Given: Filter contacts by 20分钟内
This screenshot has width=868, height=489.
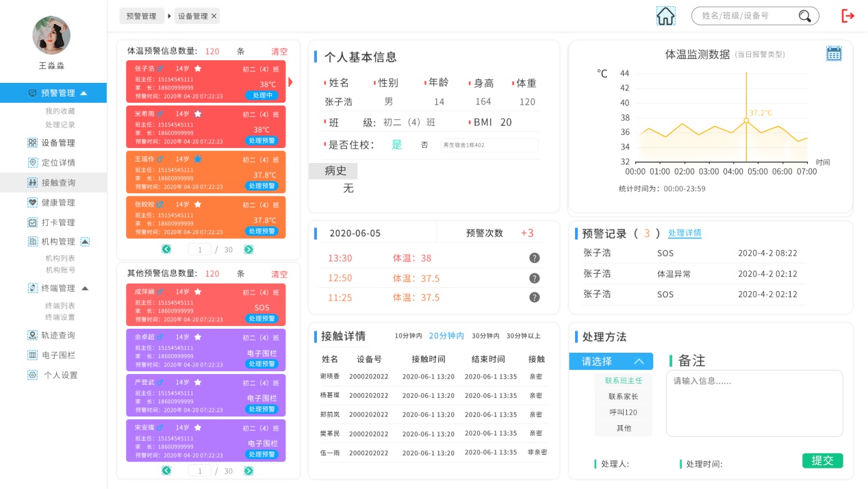Looking at the screenshot, I should 446,336.
